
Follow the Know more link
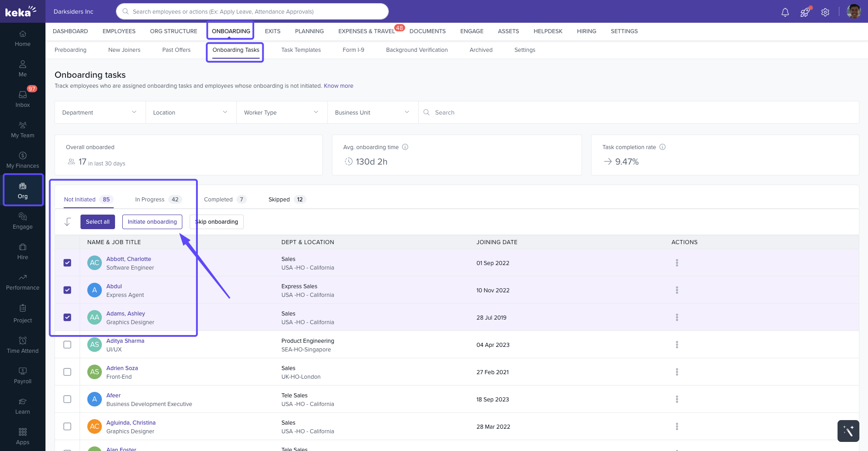click(338, 86)
